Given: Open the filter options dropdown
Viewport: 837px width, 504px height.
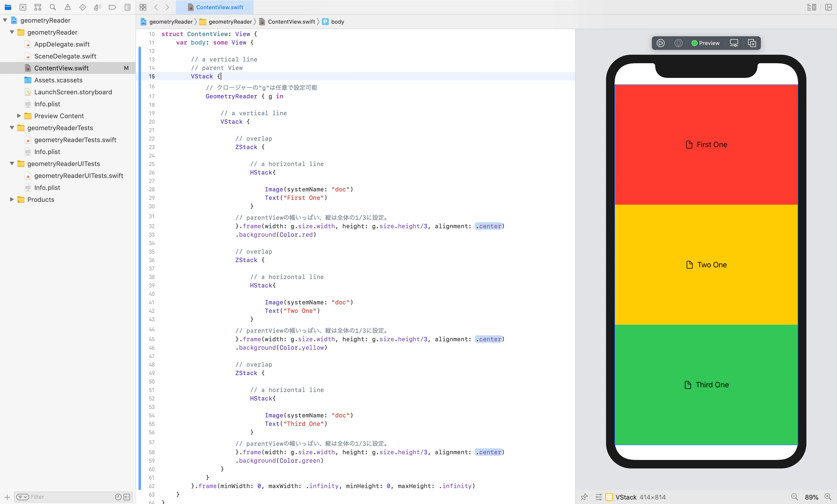Looking at the screenshot, I should click(22, 497).
